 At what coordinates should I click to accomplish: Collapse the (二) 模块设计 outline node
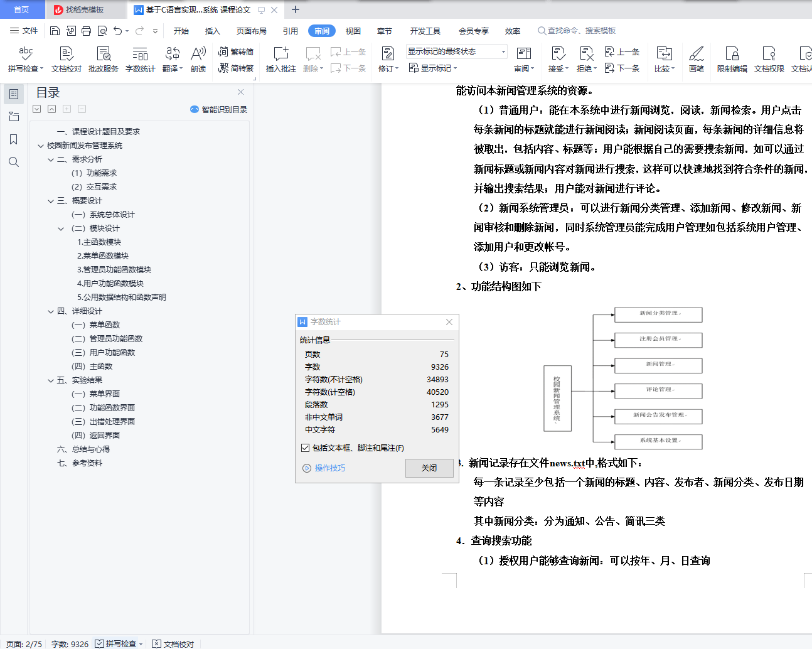pos(61,228)
